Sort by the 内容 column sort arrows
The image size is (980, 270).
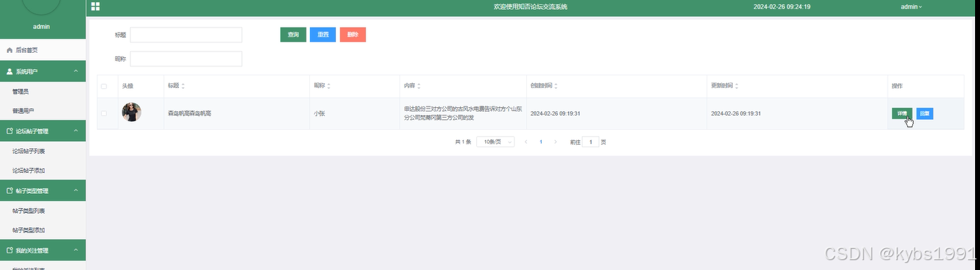[x=419, y=86]
